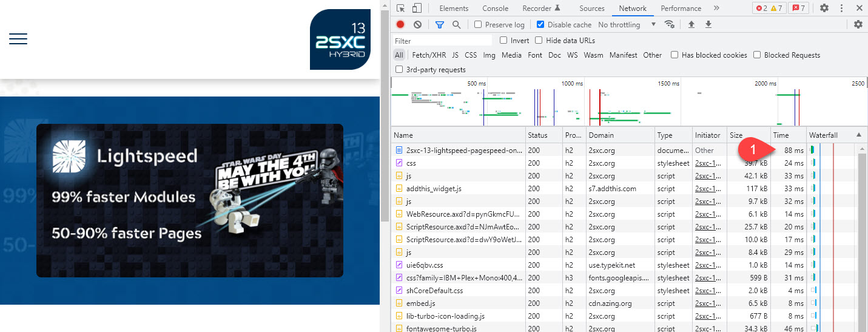
Task: Click the errors and warnings counter
Action: click(x=769, y=8)
